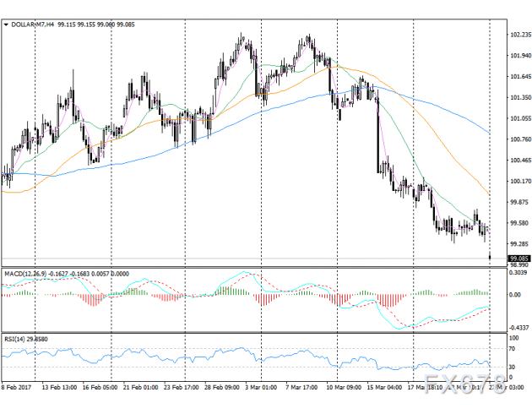Image resolution: width=532 pixels, height=414 pixels.
Task: Click the 15 Mar 04:00 time label
Action: (384, 387)
